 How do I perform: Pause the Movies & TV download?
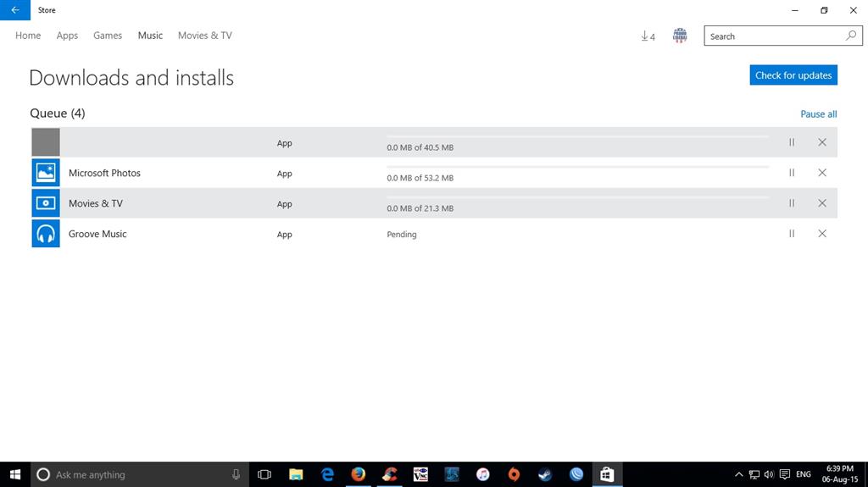click(792, 203)
